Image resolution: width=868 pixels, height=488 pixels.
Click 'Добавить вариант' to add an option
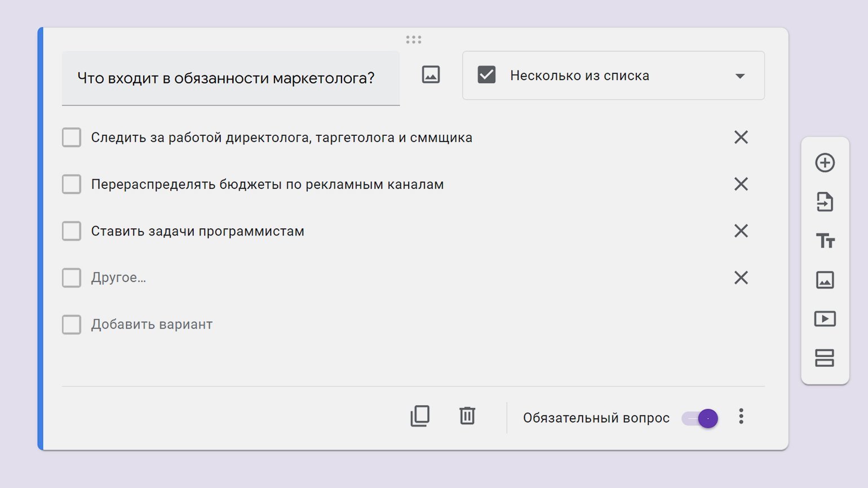152,325
